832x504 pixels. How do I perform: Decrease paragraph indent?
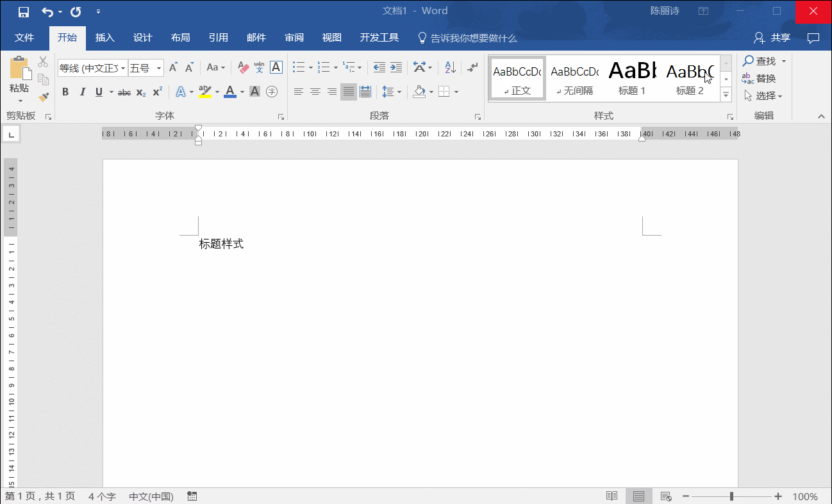point(379,67)
